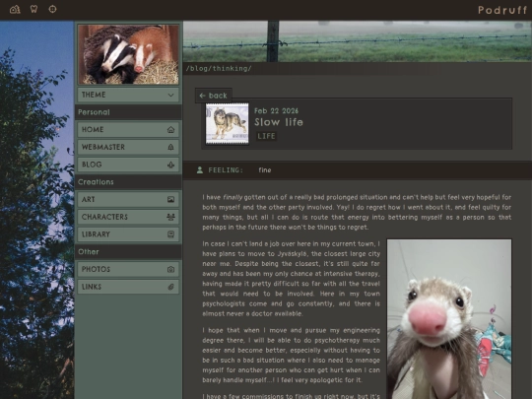Image resolution: width=532 pixels, height=399 pixels.
Task: Click the paperclip icon beside LINKS
Action: click(171, 287)
